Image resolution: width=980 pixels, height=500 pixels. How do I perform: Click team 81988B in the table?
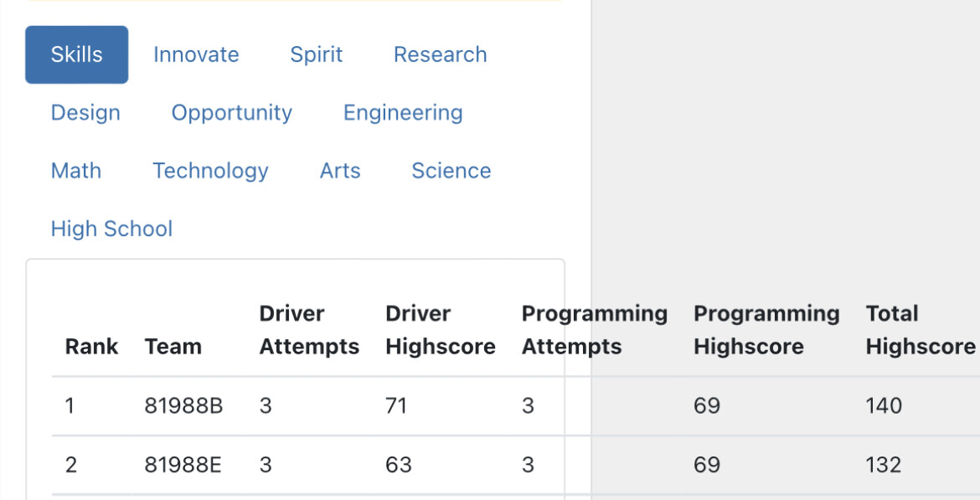pyautogui.click(x=183, y=405)
